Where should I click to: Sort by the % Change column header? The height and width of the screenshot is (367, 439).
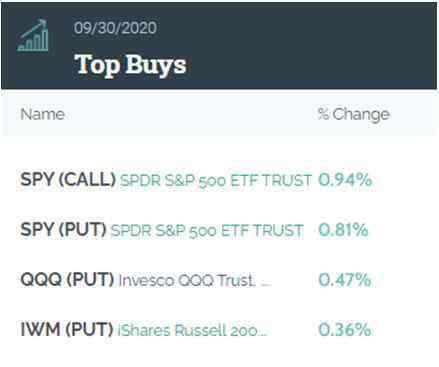[x=353, y=115]
